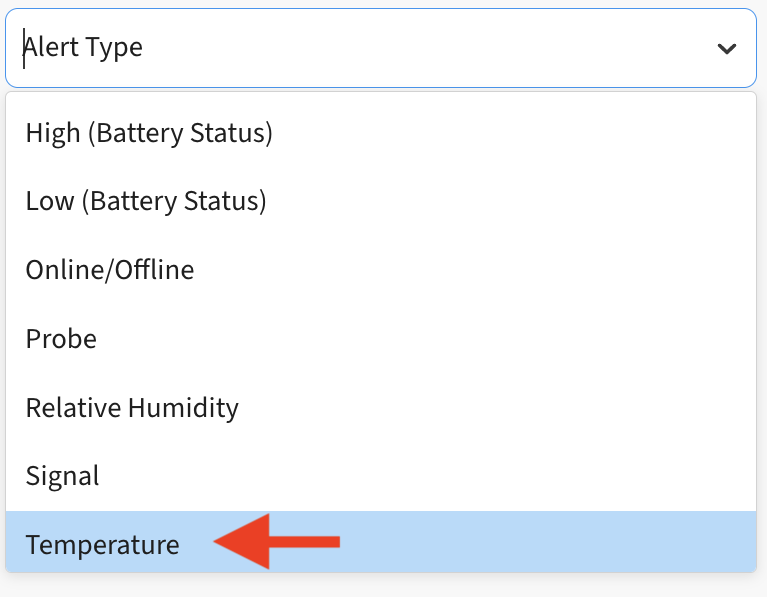Pick the Low (Battery Status) option
The image size is (767, 597).
[x=146, y=201]
